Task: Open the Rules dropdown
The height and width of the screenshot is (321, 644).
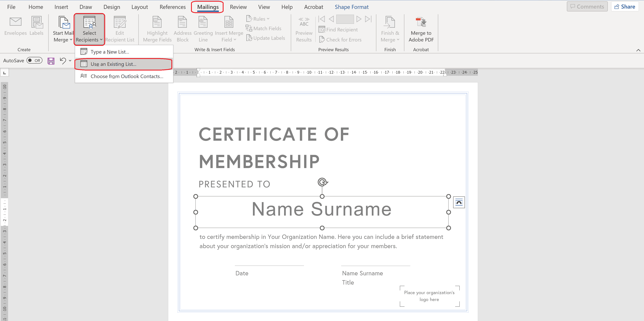Action: click(258, 18)
